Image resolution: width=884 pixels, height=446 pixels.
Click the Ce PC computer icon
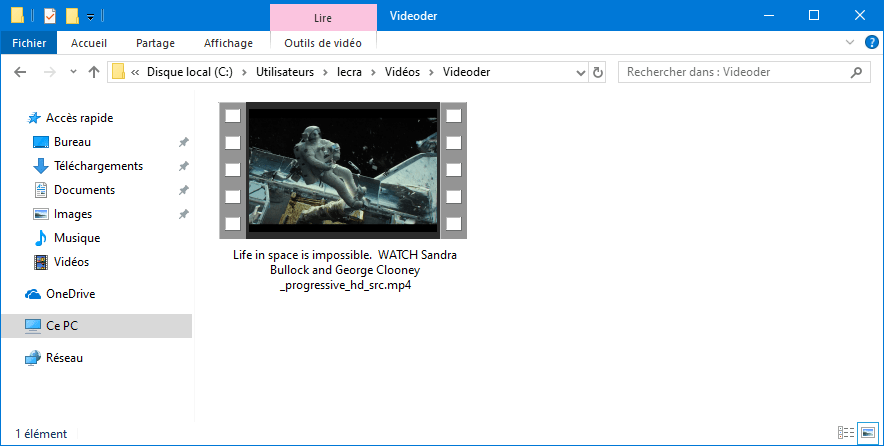click(33, 326)
